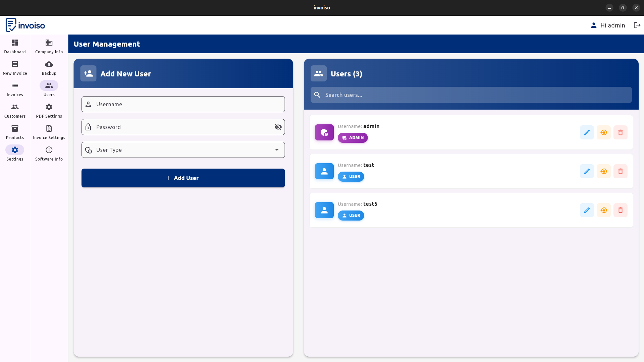
Task: Click the username text admin
Action: 371,126
